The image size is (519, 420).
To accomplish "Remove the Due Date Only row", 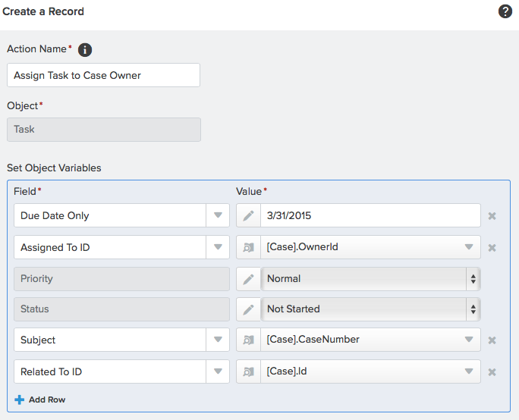I will click(x=492, y=216).
